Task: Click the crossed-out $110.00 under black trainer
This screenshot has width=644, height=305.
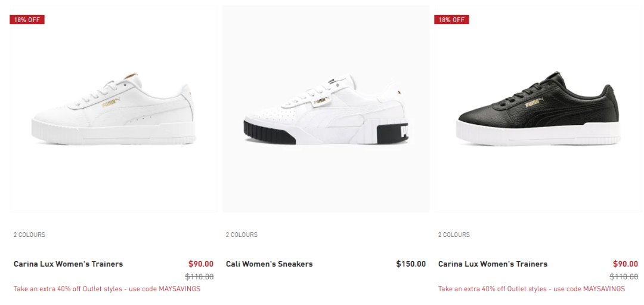Action: click(624, 276)
